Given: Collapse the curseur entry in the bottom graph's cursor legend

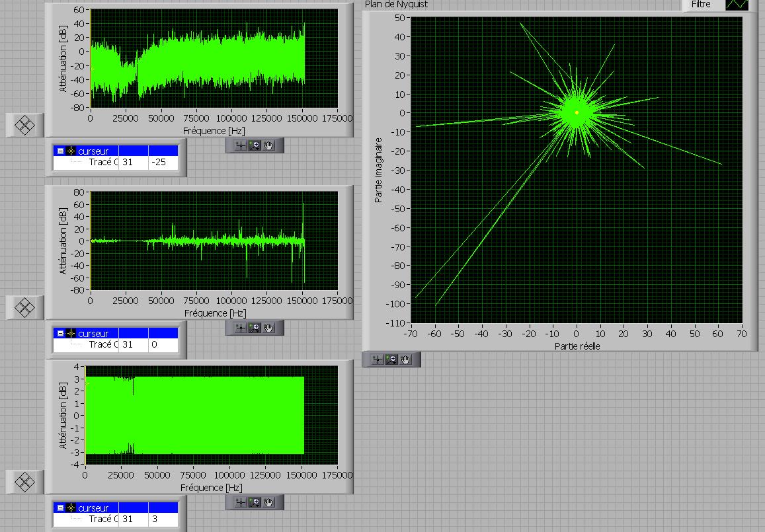Looking at the screenshot, I should coord(60,508).
